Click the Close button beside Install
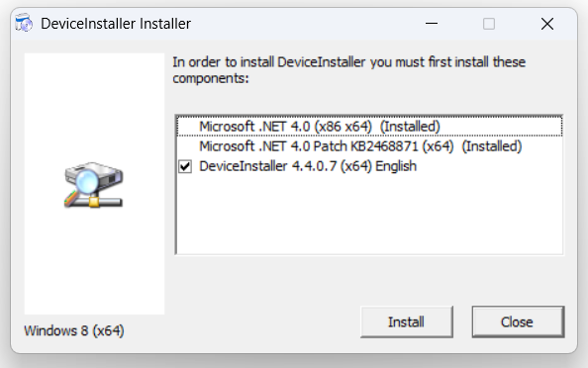This screenshot has height=368, width=588. pyautogui.click(x=518, y=322)
